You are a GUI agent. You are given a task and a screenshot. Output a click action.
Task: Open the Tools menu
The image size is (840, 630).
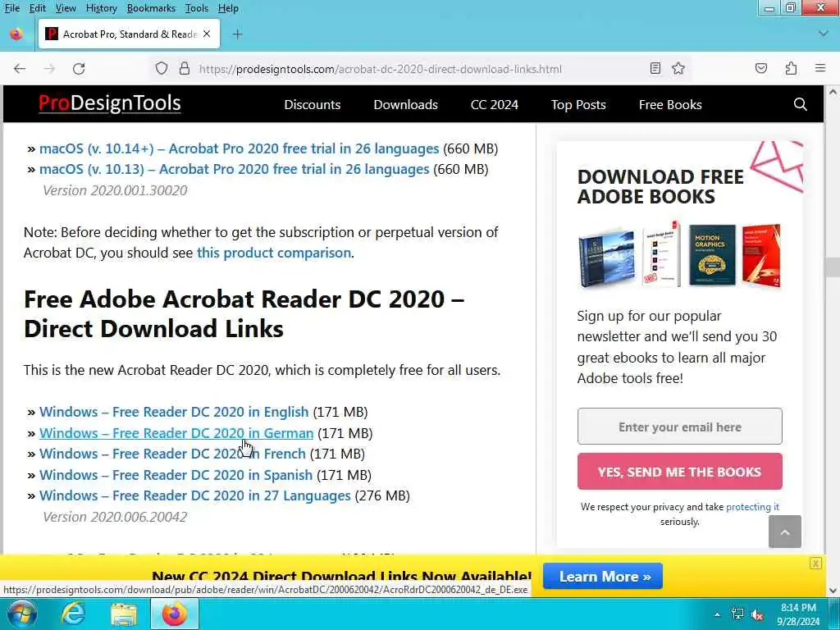pos(197,8)
